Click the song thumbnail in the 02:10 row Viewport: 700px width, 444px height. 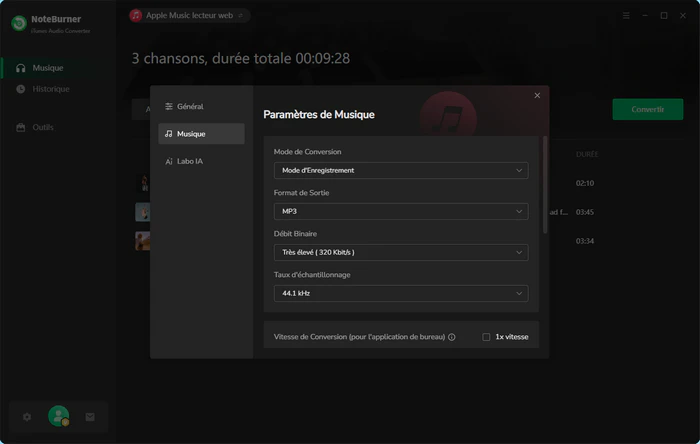(144, 183)
